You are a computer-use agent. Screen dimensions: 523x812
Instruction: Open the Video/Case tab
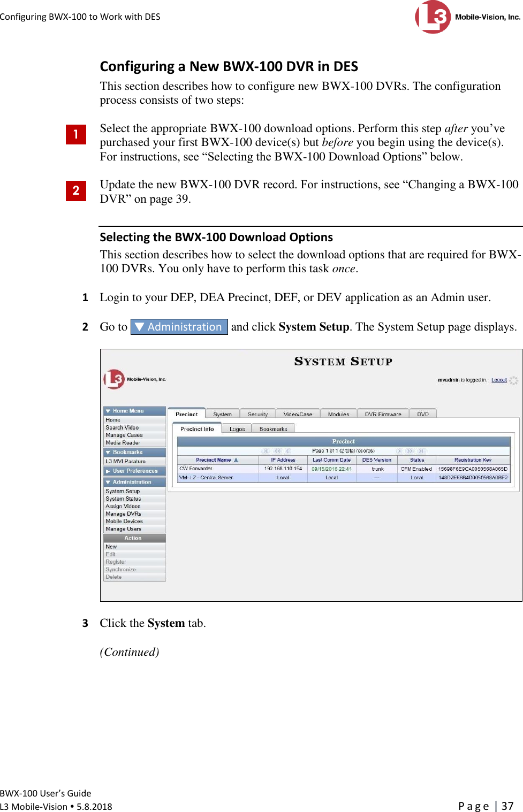point(298,414)
